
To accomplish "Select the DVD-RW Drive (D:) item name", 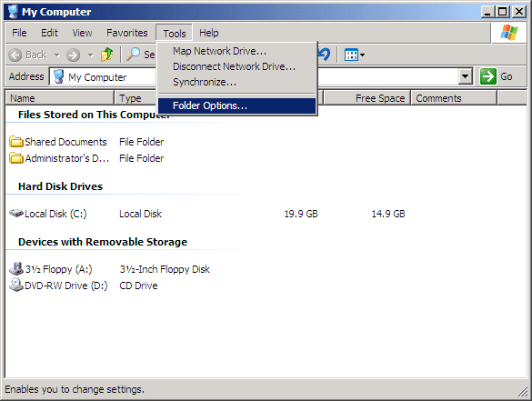I will click(66, 286).
